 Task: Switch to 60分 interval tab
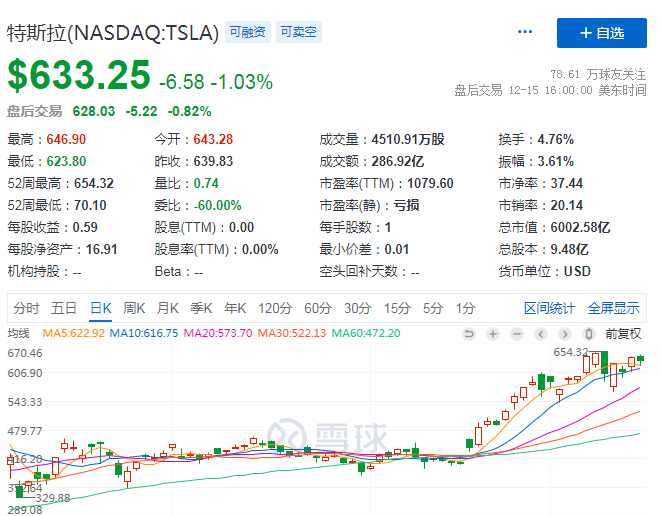click(x=318, y=308)
